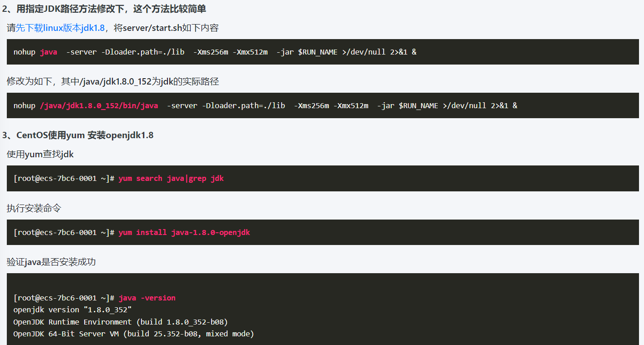Click the OpenJDK Runtime Environment output line
The width and height of the screenshot is (644, 345).
120,322
